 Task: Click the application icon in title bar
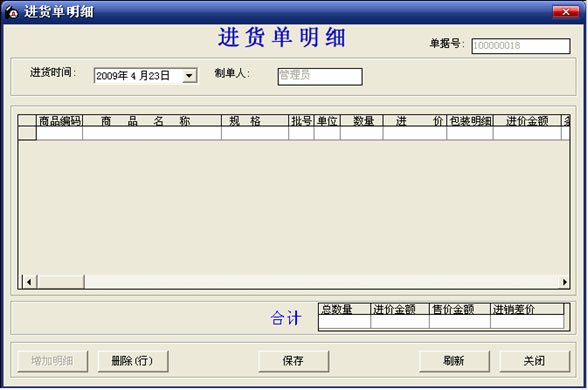point(11,12)
